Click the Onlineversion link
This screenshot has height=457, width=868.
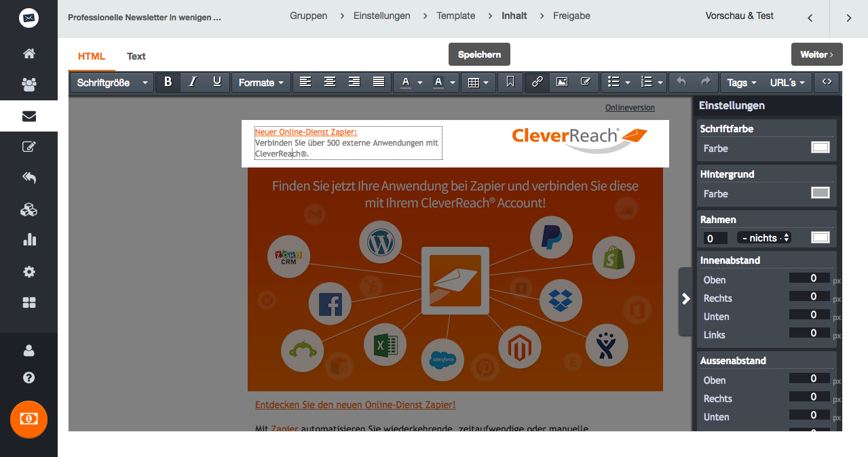pos(630,108)
